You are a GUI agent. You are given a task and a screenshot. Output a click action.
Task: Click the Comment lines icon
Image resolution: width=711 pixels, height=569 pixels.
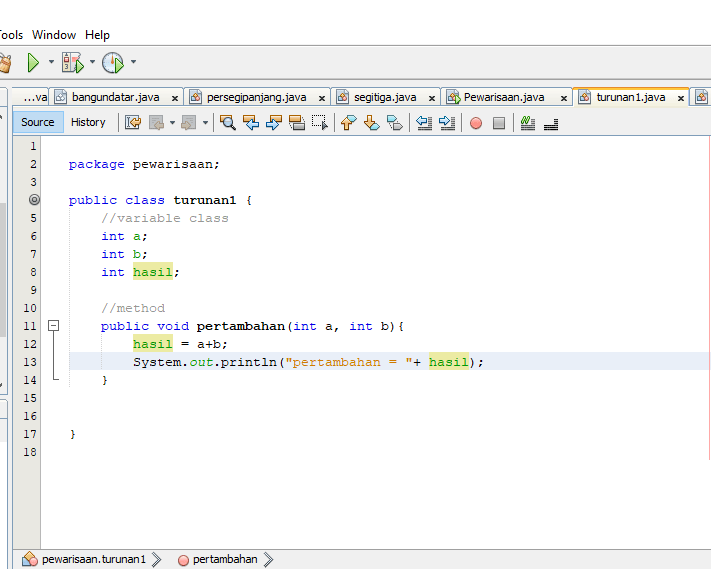coord(528,123)
